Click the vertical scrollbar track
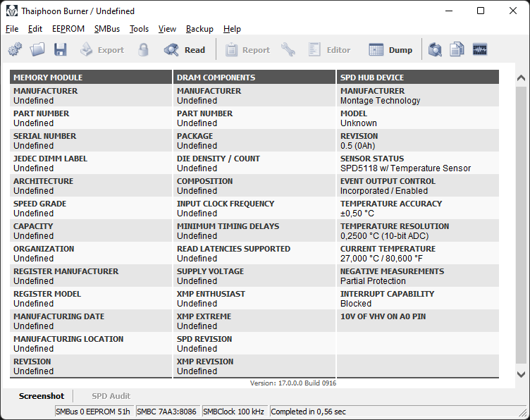Image resolution: width=530 pixels, height=420 pixels. 521,226
